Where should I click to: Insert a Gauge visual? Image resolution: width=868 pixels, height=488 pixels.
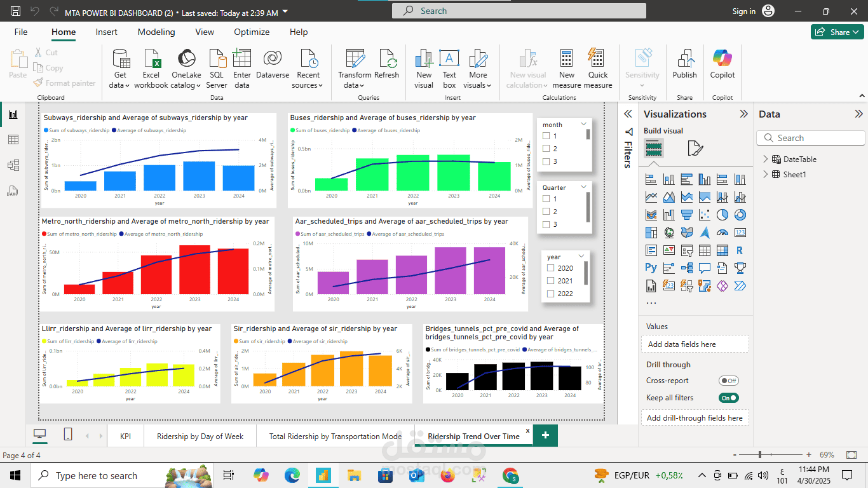pyautogui.click(x=722, y=233)
